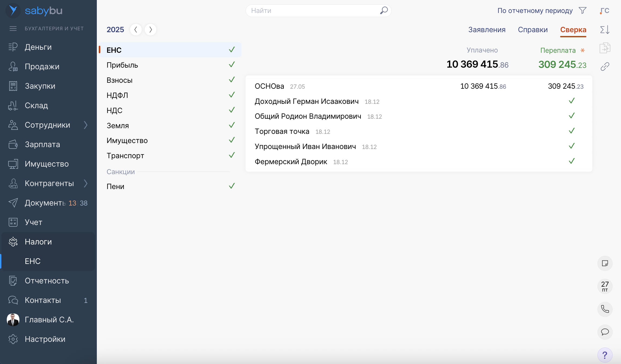This screenshot has width=621, height=364.
Task: Select НДФЛ in the tax list
Action: pos(117,95)
